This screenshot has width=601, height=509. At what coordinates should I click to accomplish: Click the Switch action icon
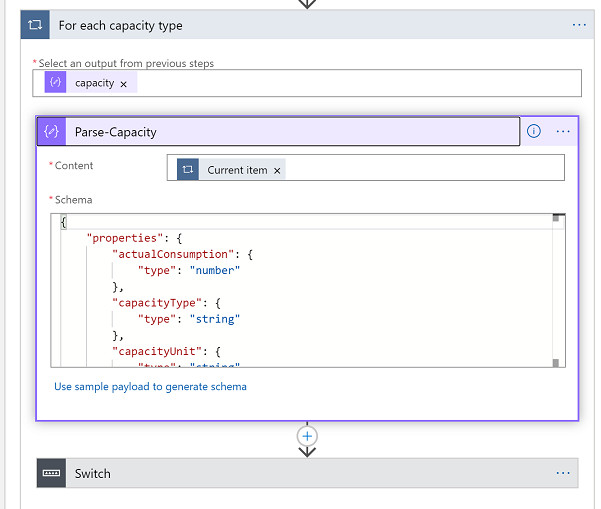pos(52,473)
